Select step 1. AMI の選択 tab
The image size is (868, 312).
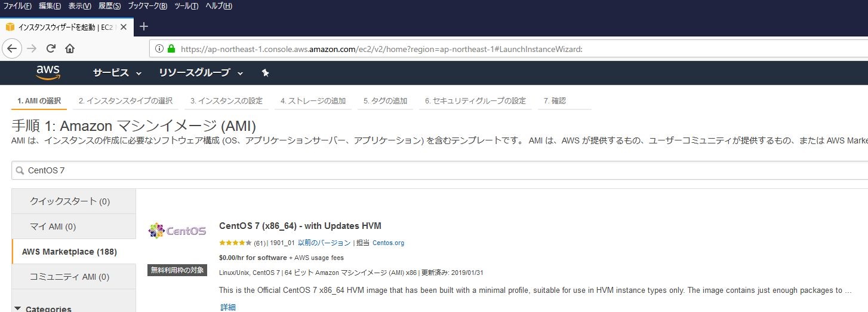[x=39, y=101]
